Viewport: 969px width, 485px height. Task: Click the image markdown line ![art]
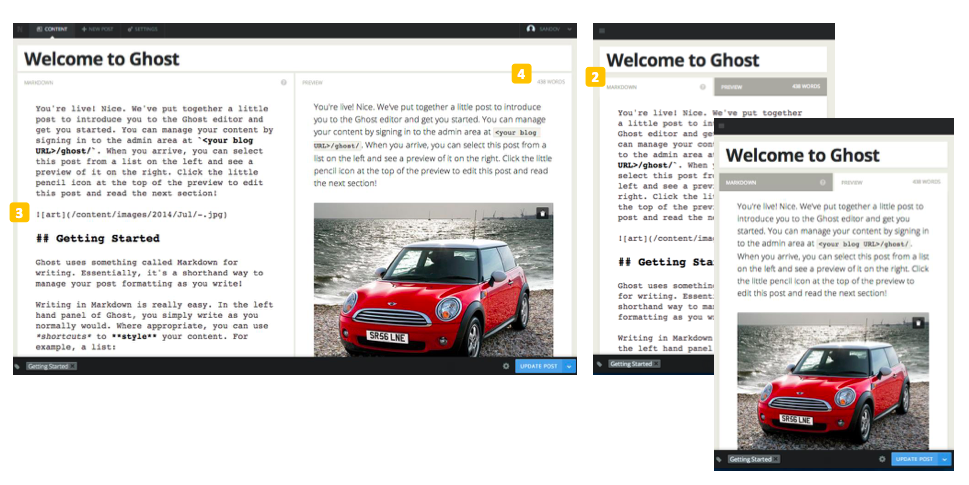(131, 215)
